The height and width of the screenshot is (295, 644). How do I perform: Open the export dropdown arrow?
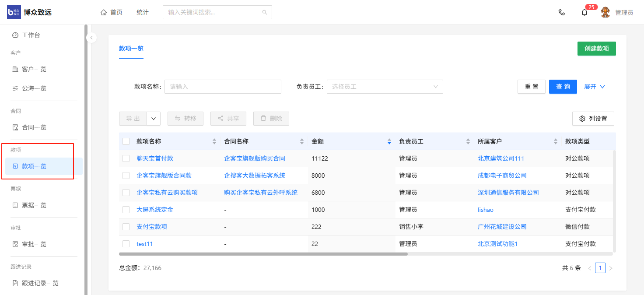click(x=154, y=119)
